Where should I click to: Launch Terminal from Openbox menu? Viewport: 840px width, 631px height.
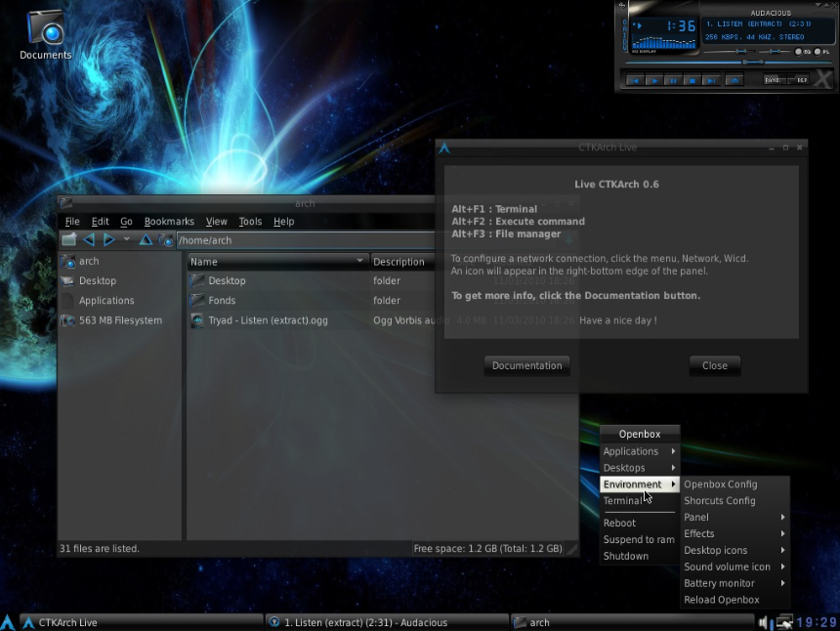click(640, 501)
